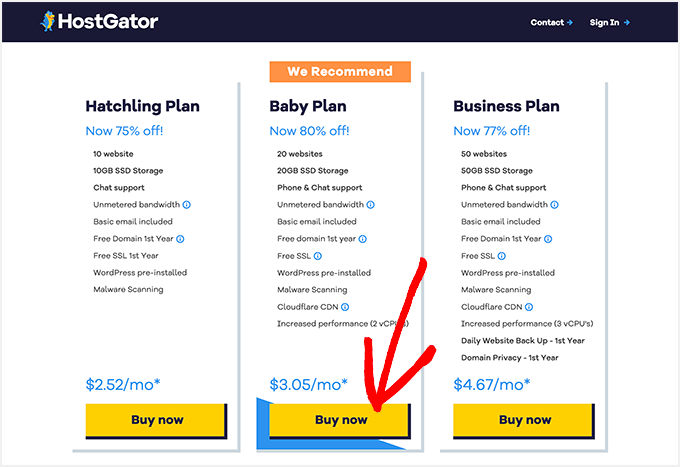Open the Contact link in header
This screenshot has height=467, width=680.
551,22
